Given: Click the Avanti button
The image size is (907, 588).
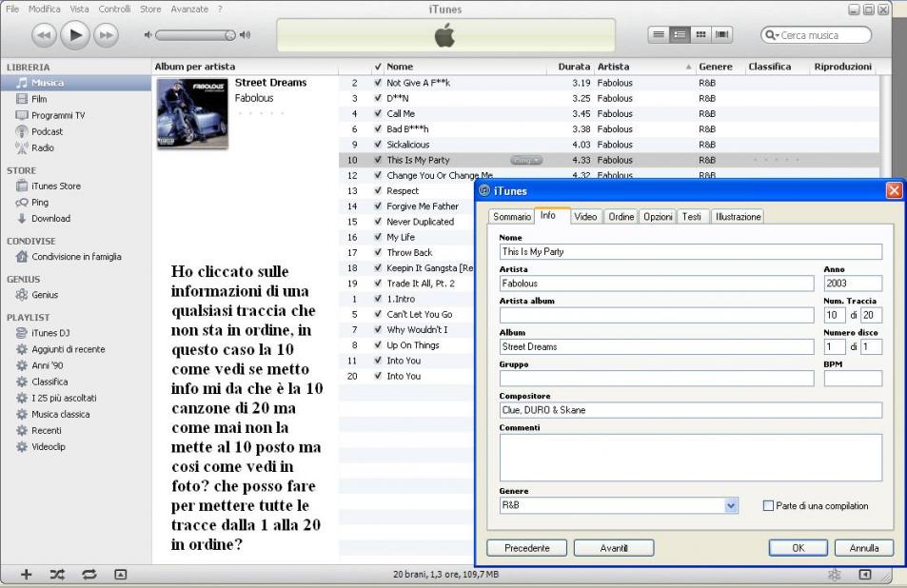Looking at the screenshot, I should pos(614,547).
